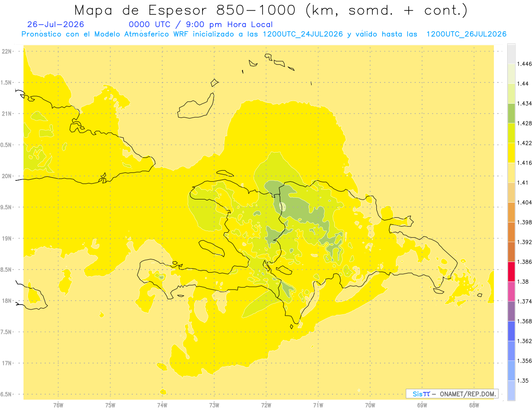Click the '71W' longitude label
The image size is (532, 411).
pyautogui.click(x=318, y=405)
